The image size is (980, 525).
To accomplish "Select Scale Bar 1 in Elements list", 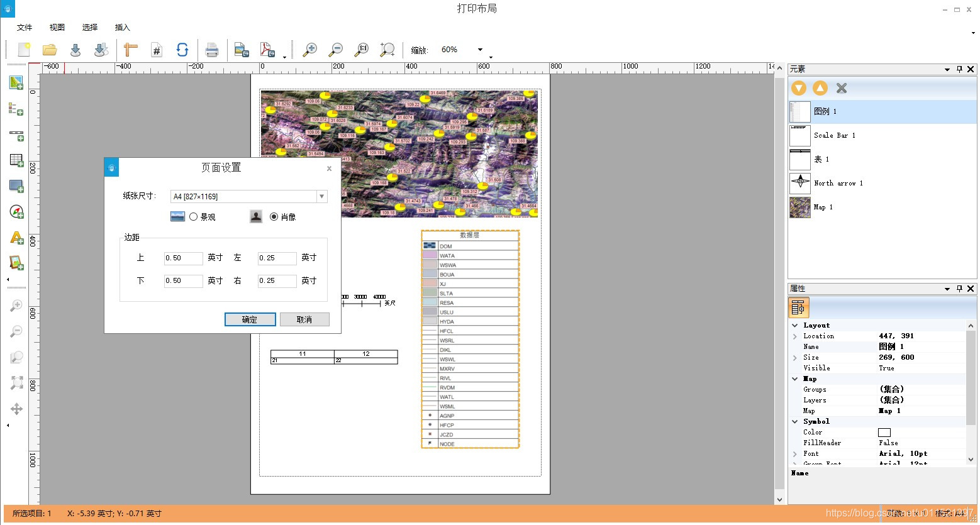I will (x=882, y=136).
